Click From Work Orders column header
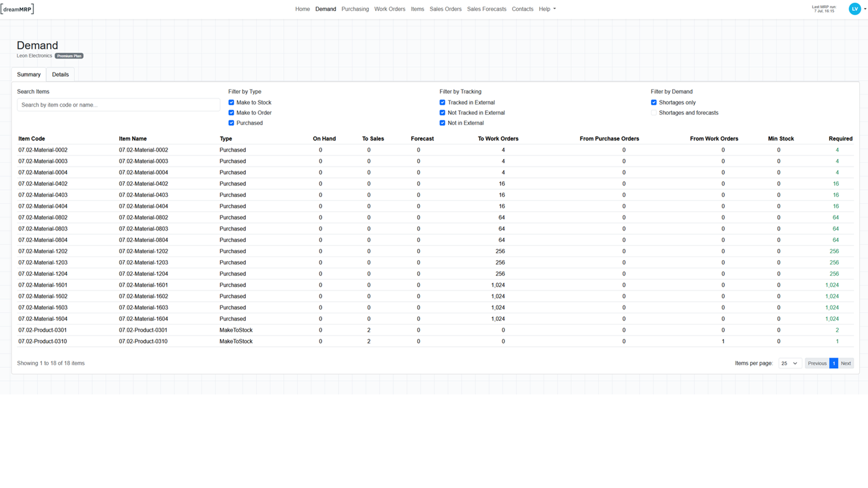Image resolution: width=868 pixels, height=488 pixels. [714, 139]
